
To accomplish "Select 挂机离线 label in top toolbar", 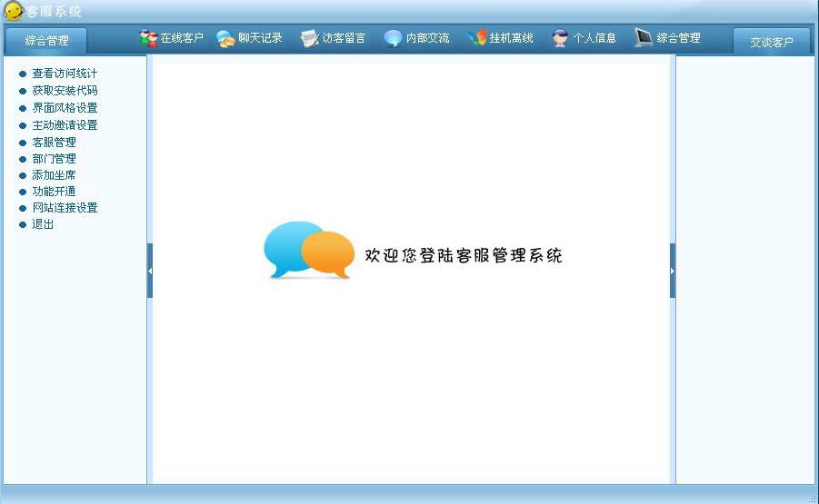I will tap(512, 38).
